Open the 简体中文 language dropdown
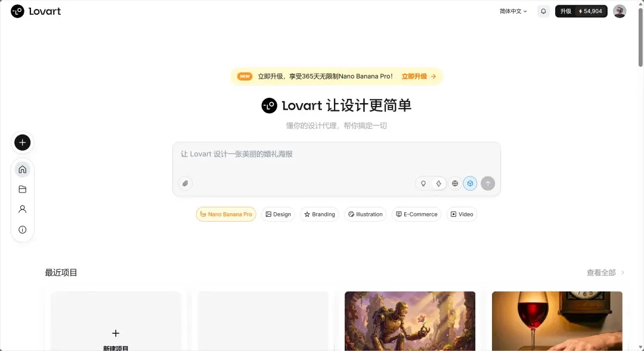 point(512,11)
